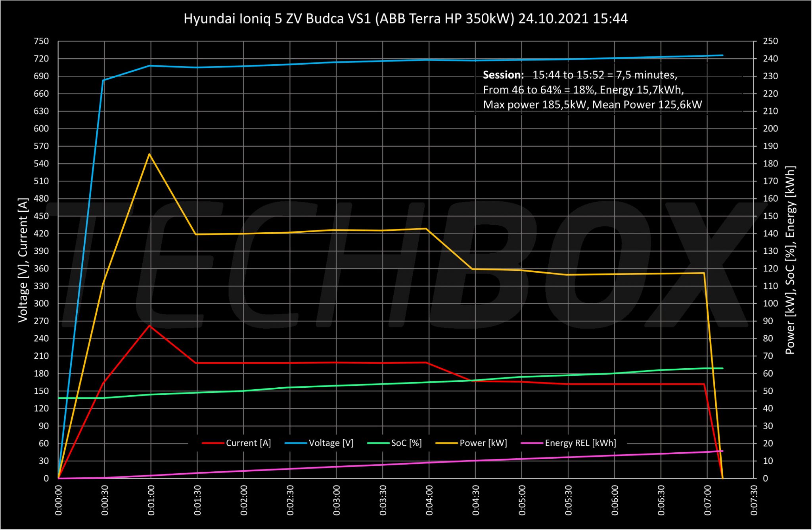812x530 pixels.
Task: Click time axis label 0:04:30
Action: [476, 500]
